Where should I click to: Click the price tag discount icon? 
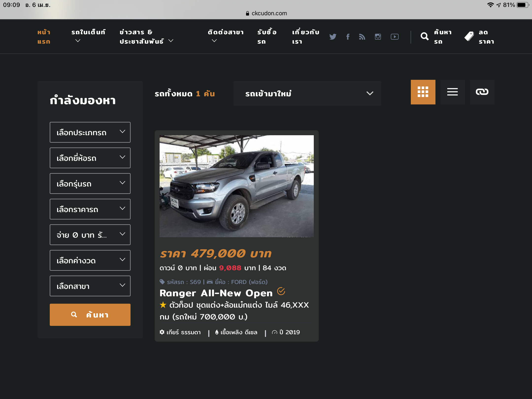point(469,37)
